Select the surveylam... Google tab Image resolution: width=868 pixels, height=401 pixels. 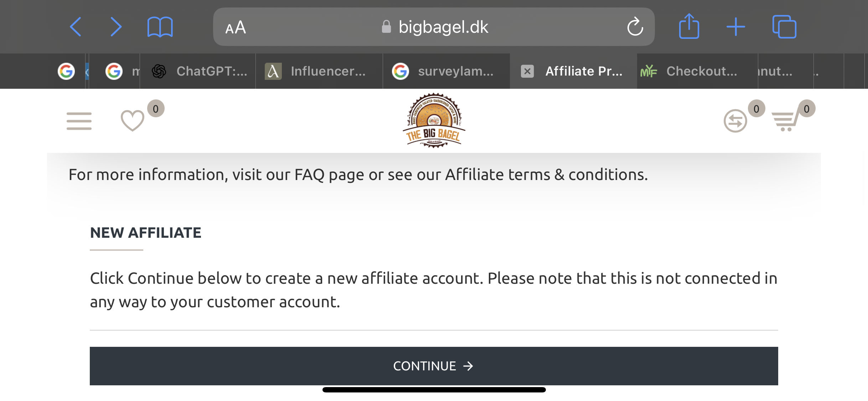click(446, 71)
